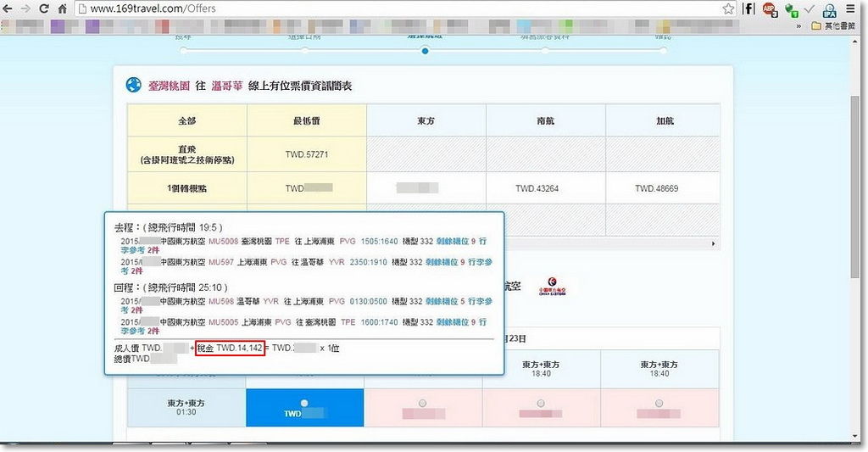Open the browser home page icon

point(63,8)
